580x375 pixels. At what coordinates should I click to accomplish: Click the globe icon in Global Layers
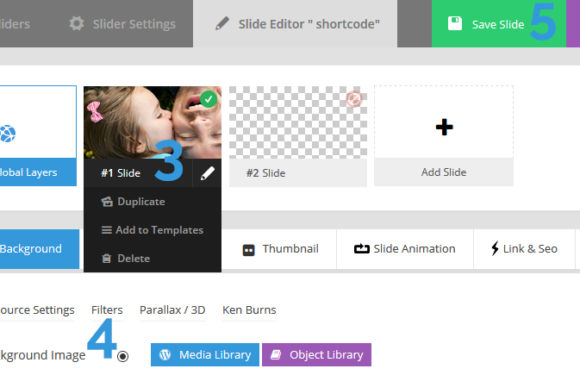pyautogui.click(x=7, y=134)
